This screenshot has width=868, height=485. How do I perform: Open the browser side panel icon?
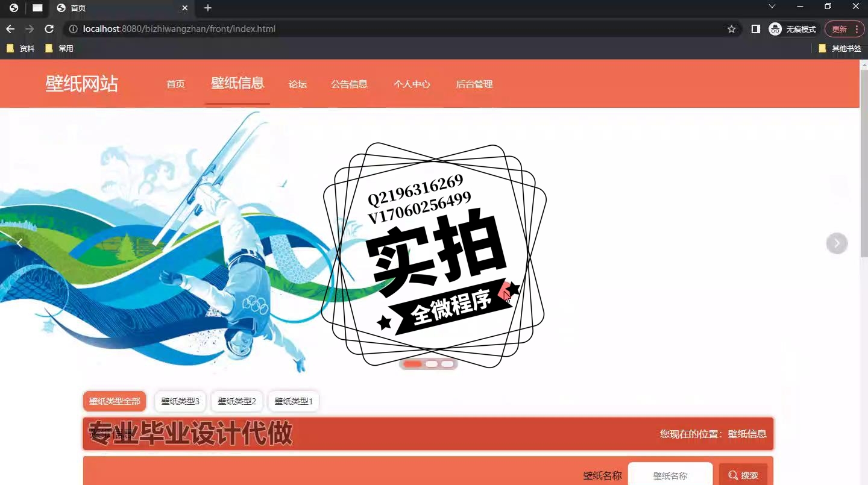click(x=755, y=29)
